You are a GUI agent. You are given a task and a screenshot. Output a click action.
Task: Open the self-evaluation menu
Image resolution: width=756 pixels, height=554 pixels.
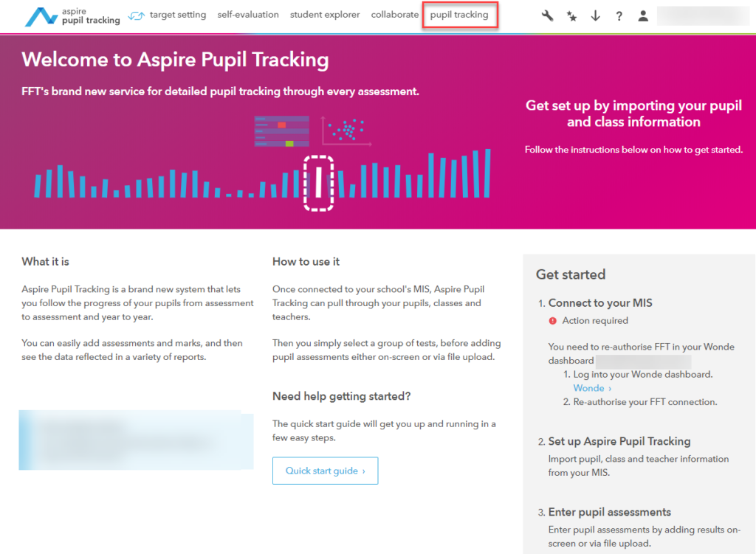point(248,15)
